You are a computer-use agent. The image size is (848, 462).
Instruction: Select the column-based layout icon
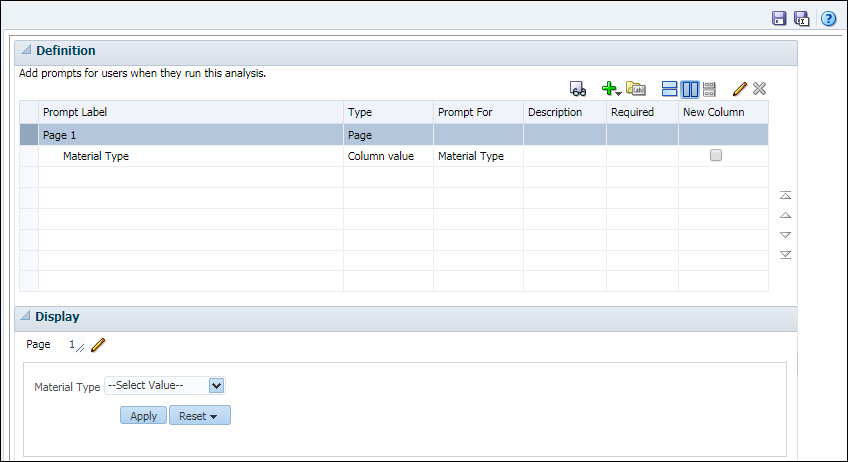(690, 89)
